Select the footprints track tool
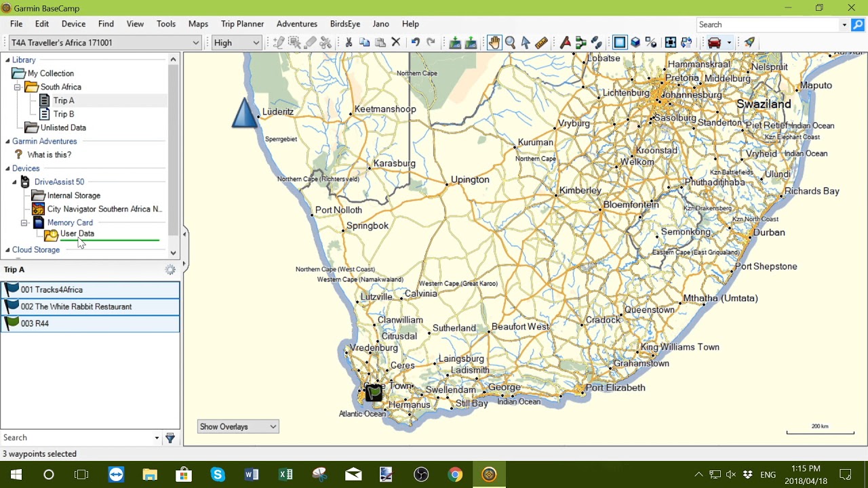868x488 pixels. point(596,43)
